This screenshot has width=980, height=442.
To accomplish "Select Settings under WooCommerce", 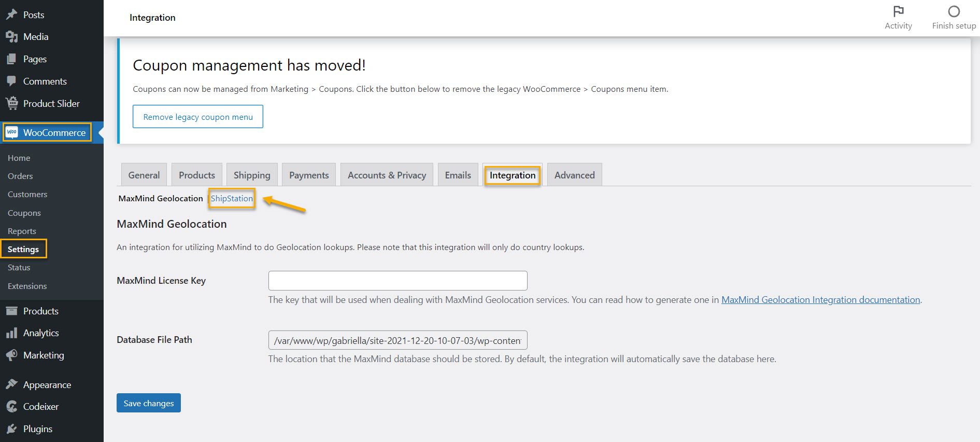I will click(x=23, y=250).
